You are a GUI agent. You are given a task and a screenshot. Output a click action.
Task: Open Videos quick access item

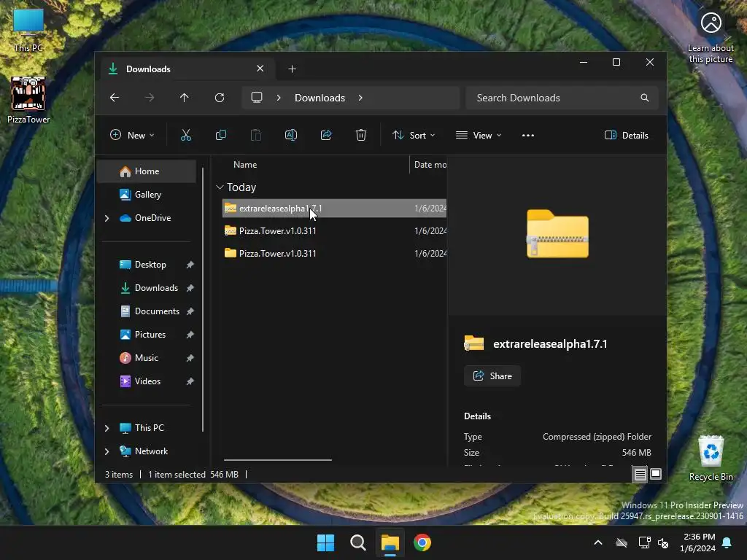147,381
